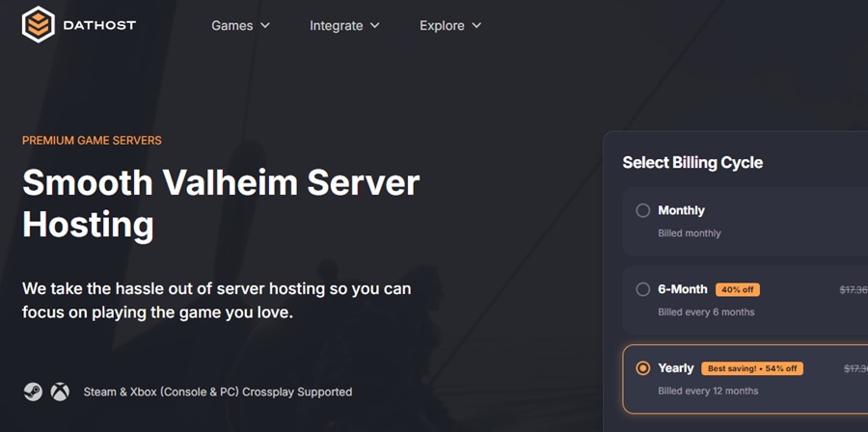The image size is (868, 432).
Task: Click the 40% off badge
Action: coord(738,289)
